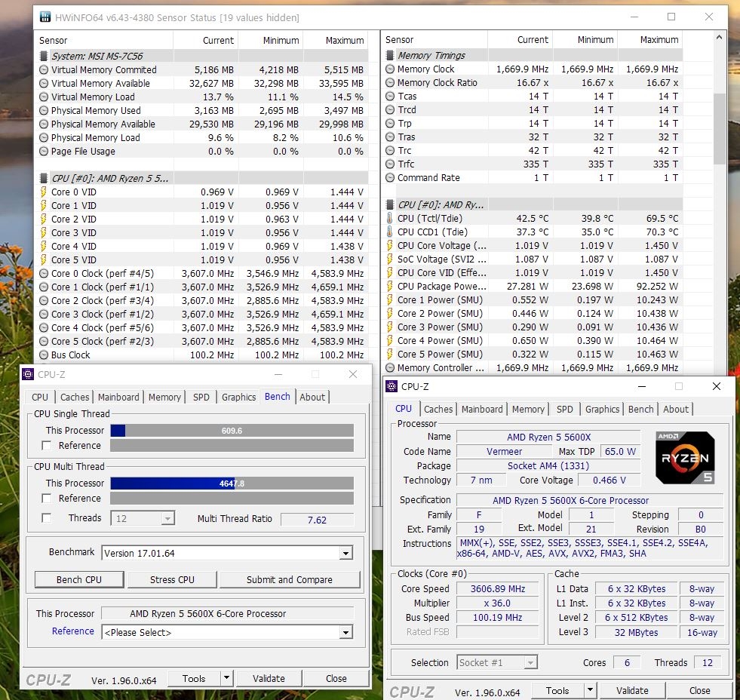Screen dimensions: 740x700
Task: Click the Core 0 VID lightning bolt icon
Action: click(44, 192)
